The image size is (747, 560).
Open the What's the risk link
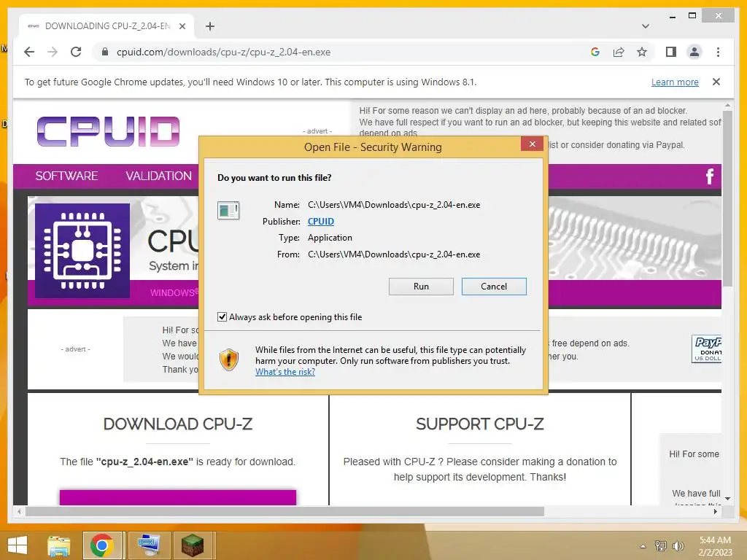(x=285, y=372)
